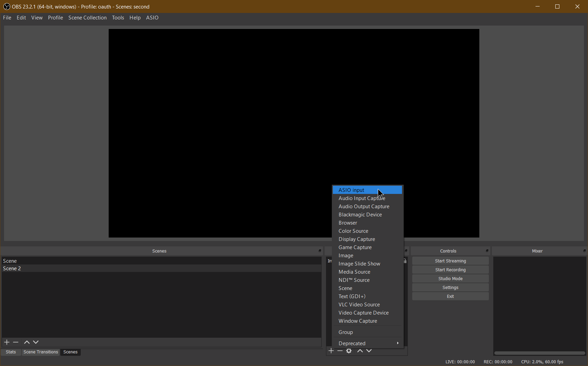The image size is (588, 366).
Task: Undock the Mixer panel
Action: [585, 251]
